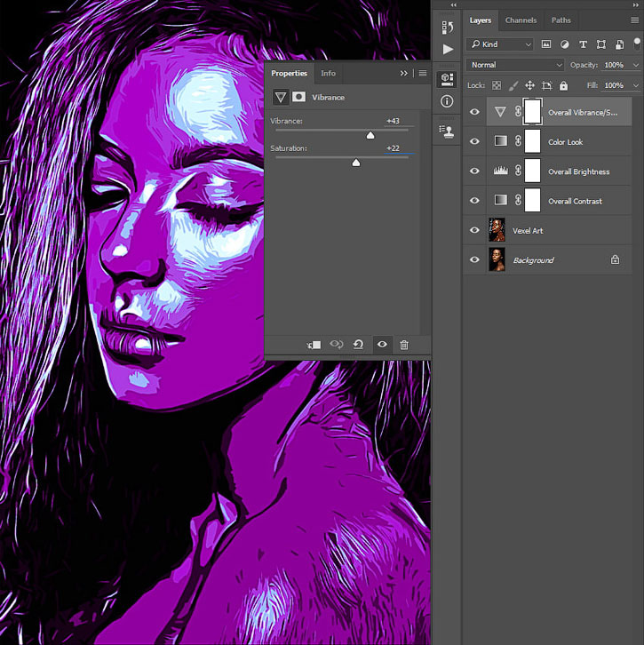Click the Saturation value field +22
Screen dimensions: 644x645
(399, 148)
